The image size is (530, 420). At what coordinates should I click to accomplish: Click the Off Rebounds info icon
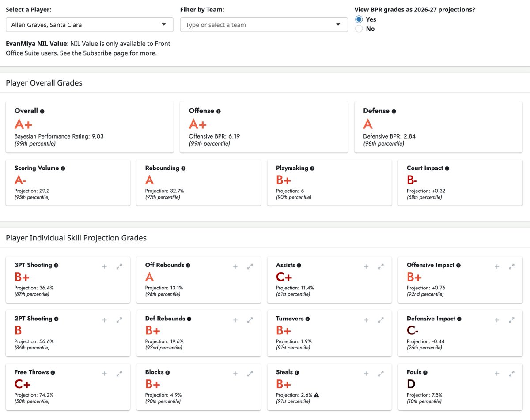(188, 266)
